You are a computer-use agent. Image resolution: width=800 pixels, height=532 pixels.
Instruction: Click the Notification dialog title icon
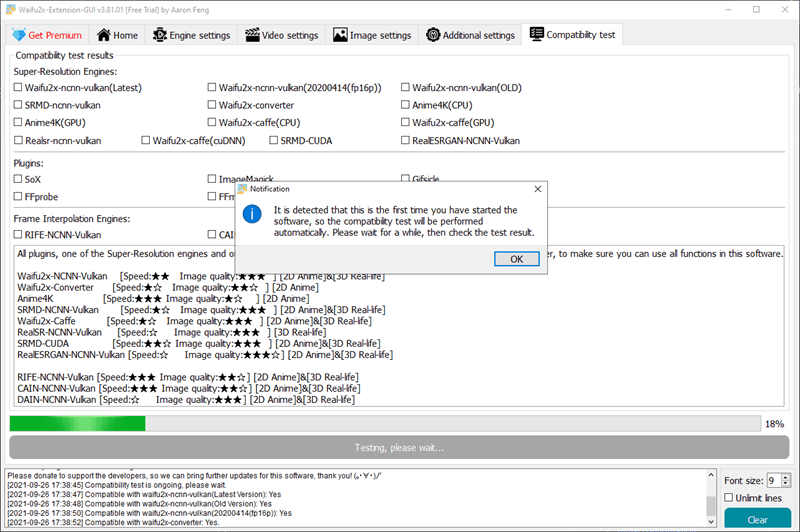242,189
